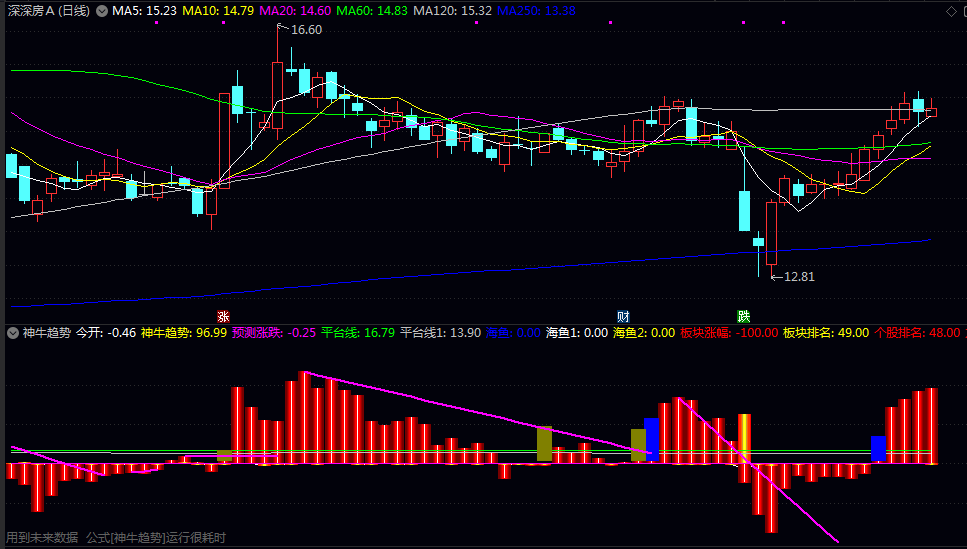Select the MA120: 15.32 label
The height and width of the screenshot is (549, 967).
pyautogui.click(x=453, y=11)
